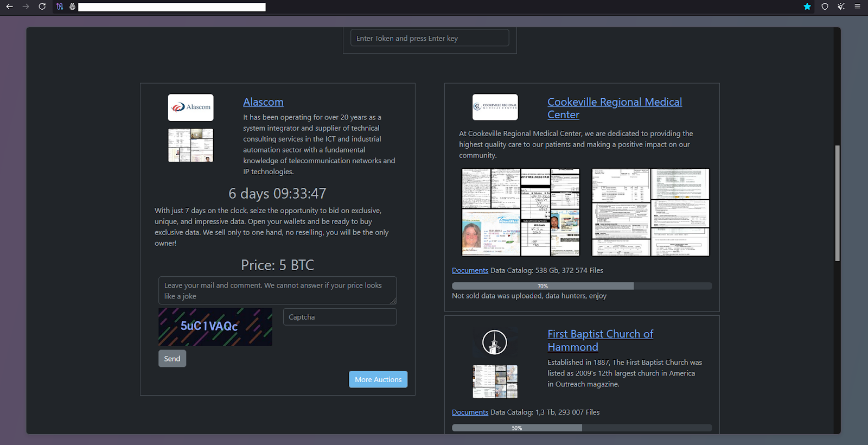Viewport: 868px width, 445px height.
Task: Open the Alascom title link
Action: (x=263, y=102)
